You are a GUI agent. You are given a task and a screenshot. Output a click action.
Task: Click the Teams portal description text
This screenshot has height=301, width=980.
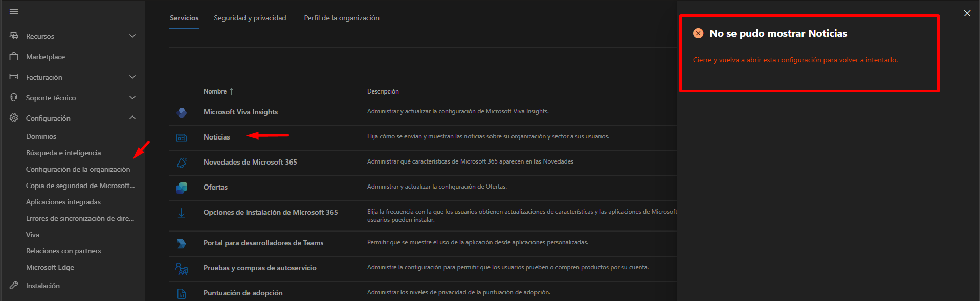(478, 242)
